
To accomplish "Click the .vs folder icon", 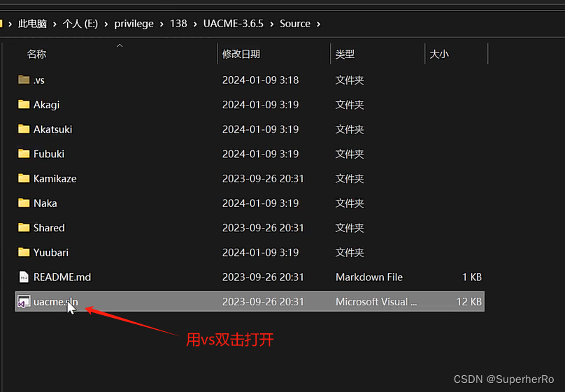I will pyautogui.click(x=24, y=80).
